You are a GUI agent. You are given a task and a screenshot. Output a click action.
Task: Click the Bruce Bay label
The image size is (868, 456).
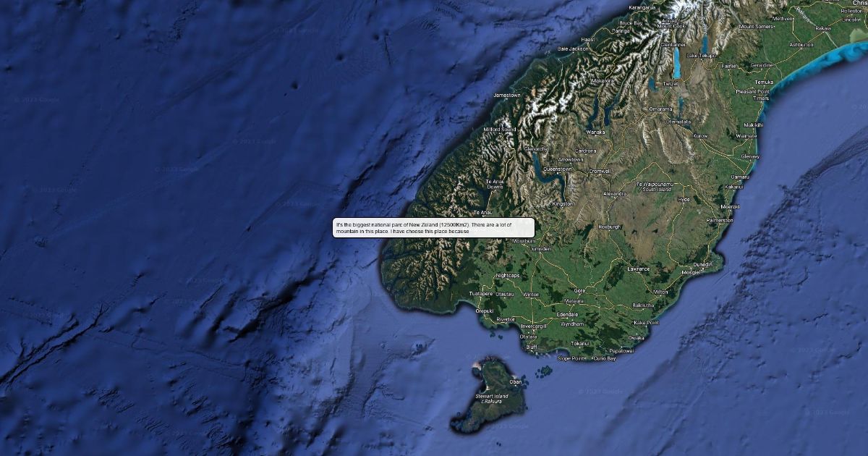click(x=630, y=23)
